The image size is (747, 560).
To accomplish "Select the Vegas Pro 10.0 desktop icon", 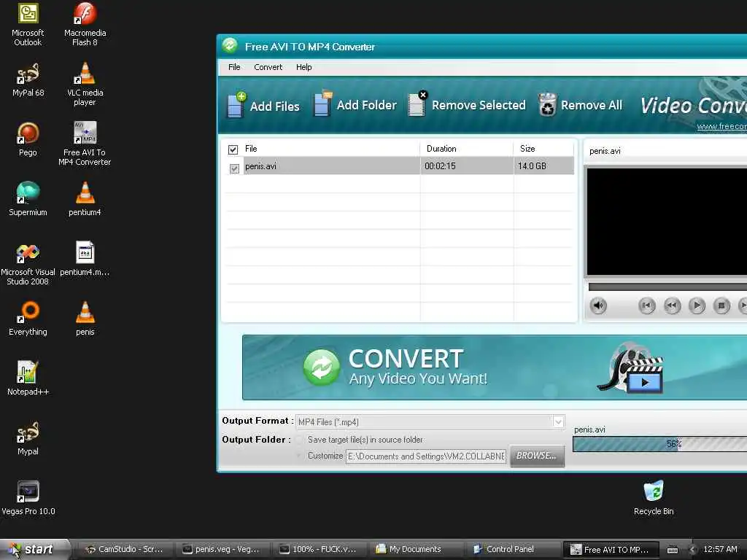I will [x=28, y=498].
